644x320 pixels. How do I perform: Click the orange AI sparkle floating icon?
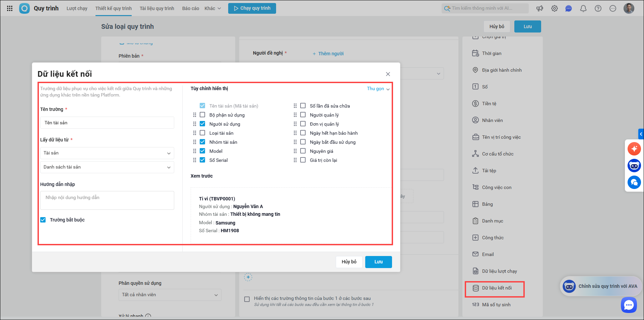point(634,149)
